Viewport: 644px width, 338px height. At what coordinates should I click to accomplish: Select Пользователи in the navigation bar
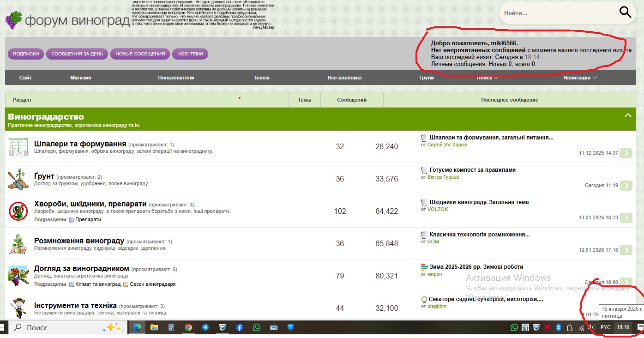[x=176, y=78]
